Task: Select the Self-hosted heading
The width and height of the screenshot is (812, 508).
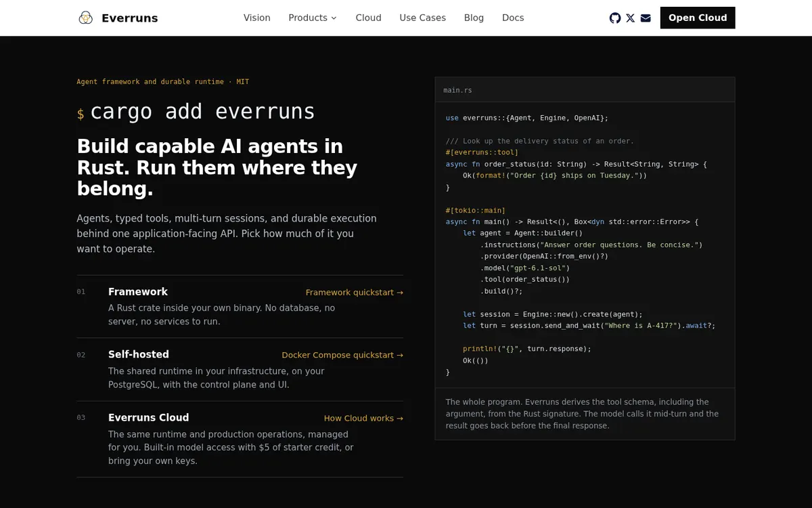Action: (139, 354)
